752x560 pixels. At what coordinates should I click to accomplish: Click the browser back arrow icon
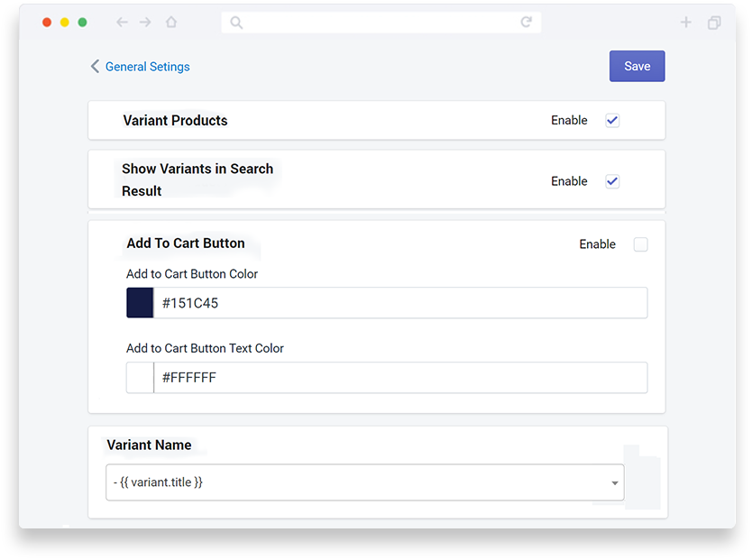point(123,22)
